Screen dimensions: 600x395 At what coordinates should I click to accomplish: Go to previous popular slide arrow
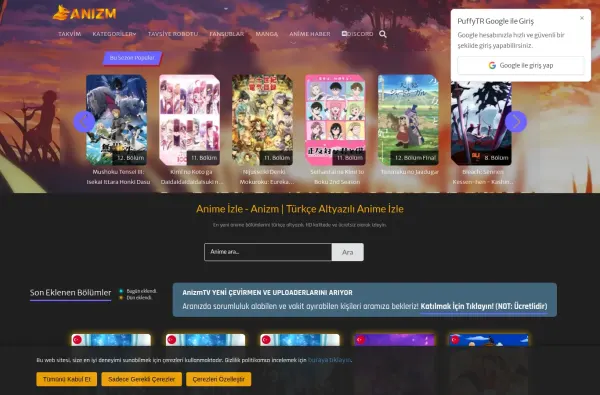click(x=84, y=122)
